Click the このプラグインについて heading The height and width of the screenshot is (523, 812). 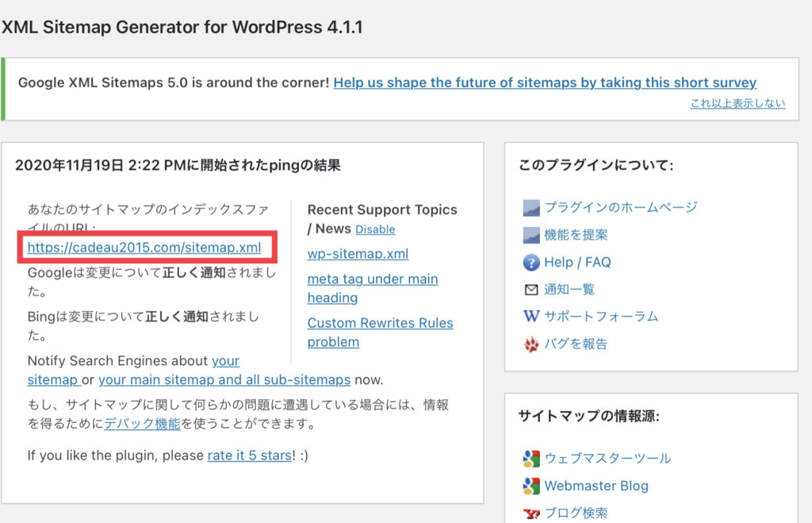[596, 165]
